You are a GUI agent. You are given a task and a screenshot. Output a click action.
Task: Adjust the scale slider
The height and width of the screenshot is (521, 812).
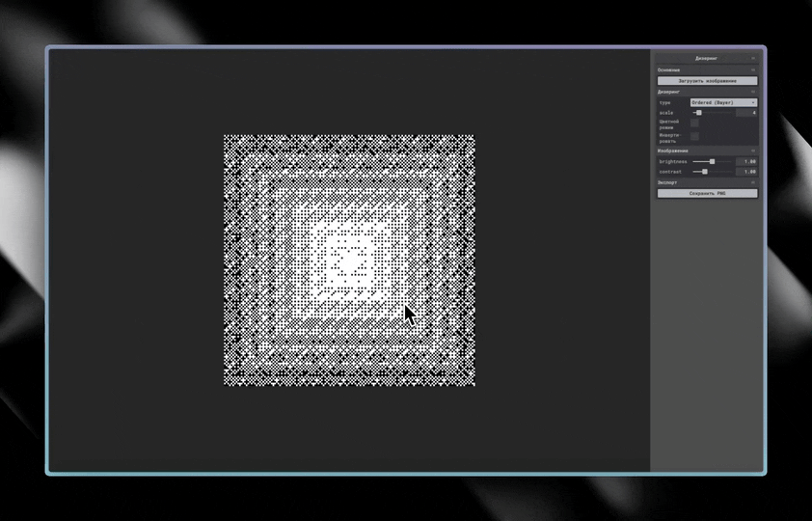tap(713, 112)
